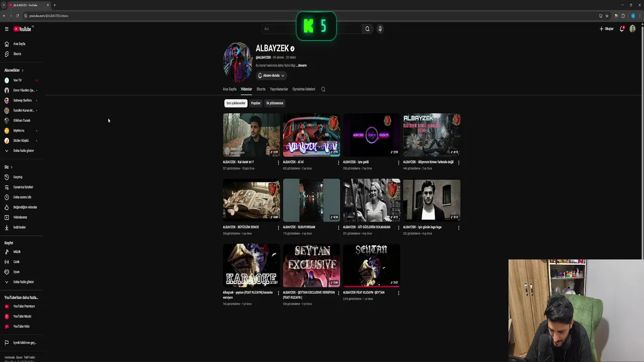This screenshot has height=362, width=644.
Task: Expand channel description with devamı
Action: (301, 65)
